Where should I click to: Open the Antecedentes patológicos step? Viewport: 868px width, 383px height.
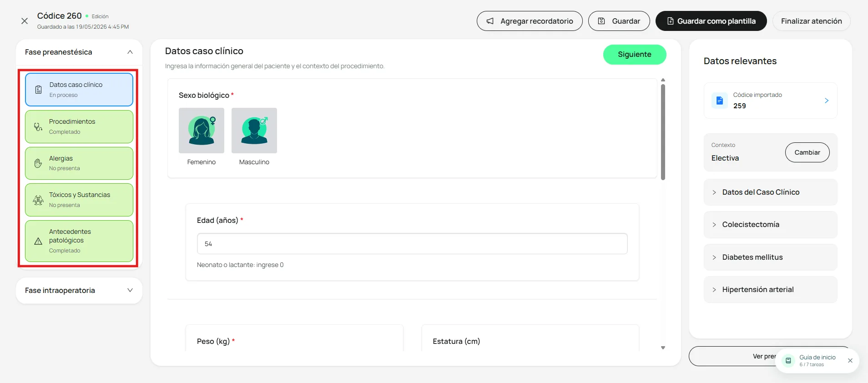point(79,241)
